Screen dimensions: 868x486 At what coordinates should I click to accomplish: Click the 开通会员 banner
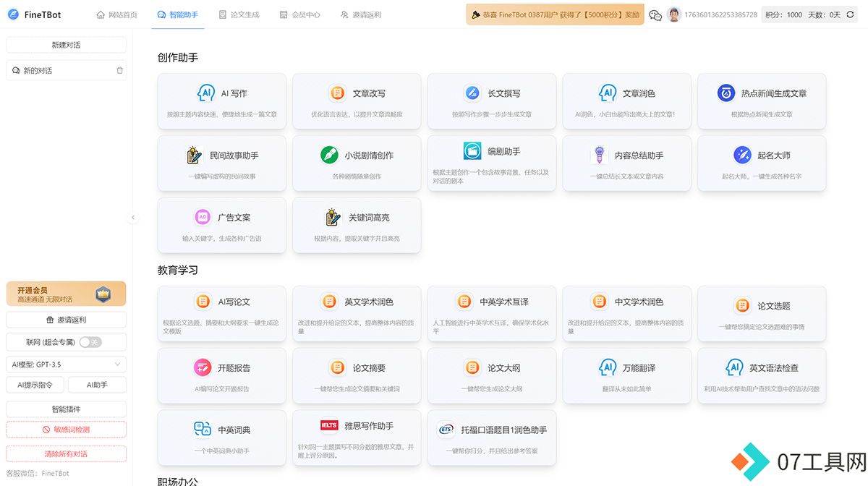[66, 294]
